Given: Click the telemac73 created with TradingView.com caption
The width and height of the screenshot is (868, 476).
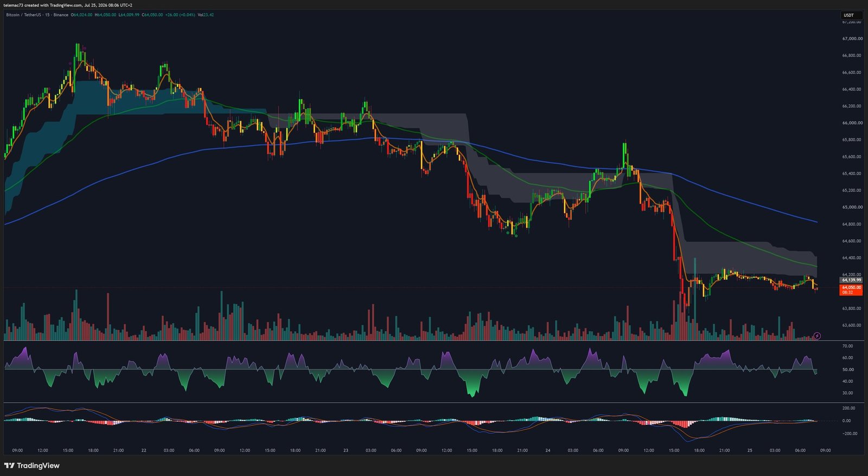Looking at the screenshot, I should pyautogui.click(x=67, y=5).
